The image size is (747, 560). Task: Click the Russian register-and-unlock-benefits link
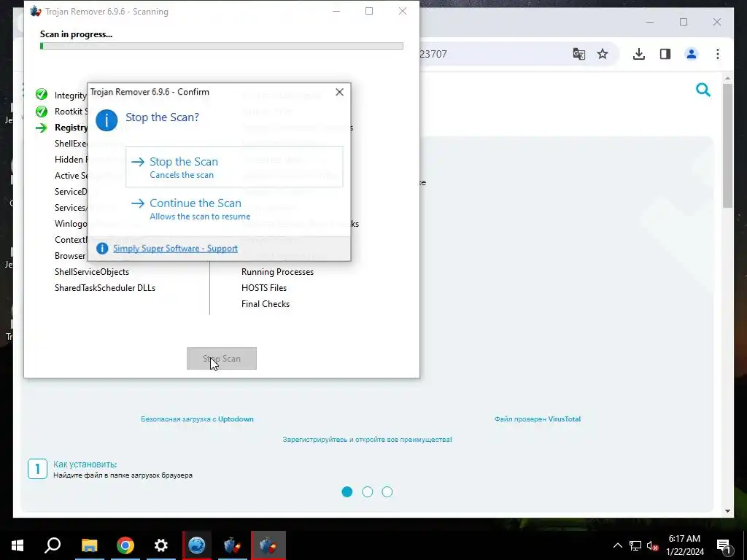[x=368, y=440]
